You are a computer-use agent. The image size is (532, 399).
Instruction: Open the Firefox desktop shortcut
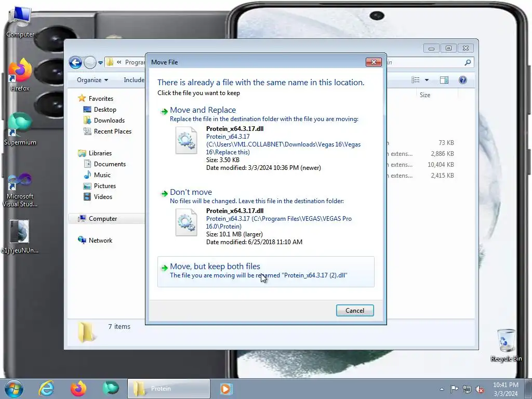[20, 75]
